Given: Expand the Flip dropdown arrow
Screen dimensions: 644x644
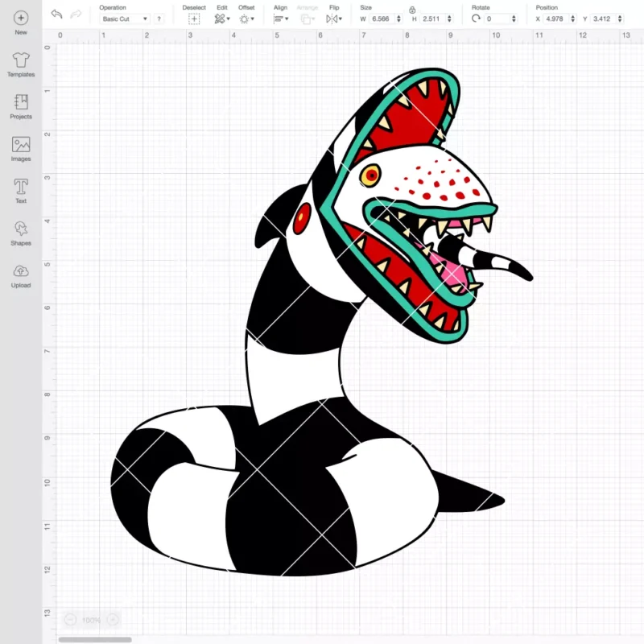Looking at the screenshot, I should click(x=341, y=19).
